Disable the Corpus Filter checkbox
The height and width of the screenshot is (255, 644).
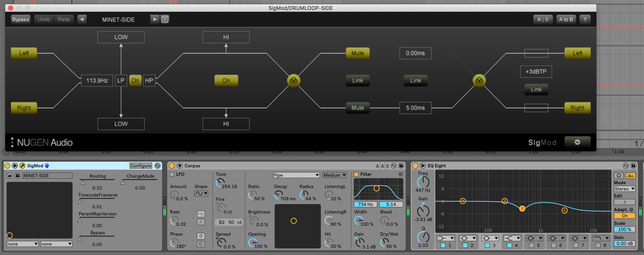(356, 174)
